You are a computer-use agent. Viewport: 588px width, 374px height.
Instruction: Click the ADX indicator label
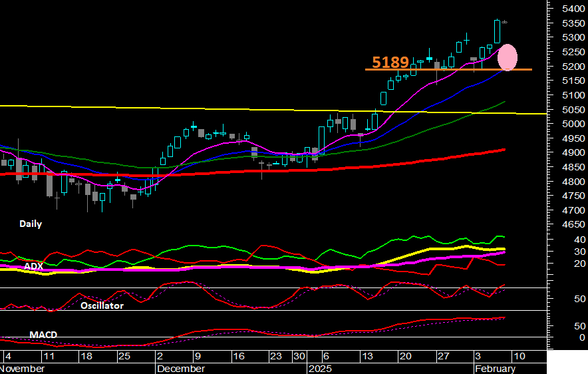[x=34, y=266]
